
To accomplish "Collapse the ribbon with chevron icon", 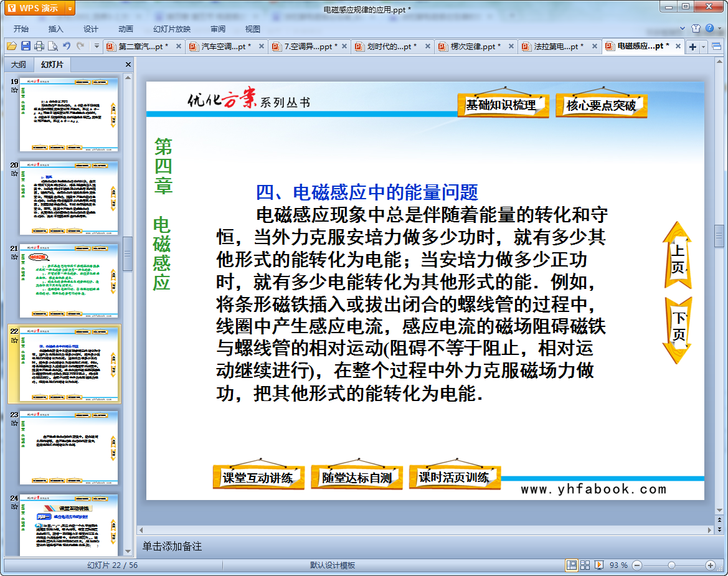I will click(x=682, y=28).
